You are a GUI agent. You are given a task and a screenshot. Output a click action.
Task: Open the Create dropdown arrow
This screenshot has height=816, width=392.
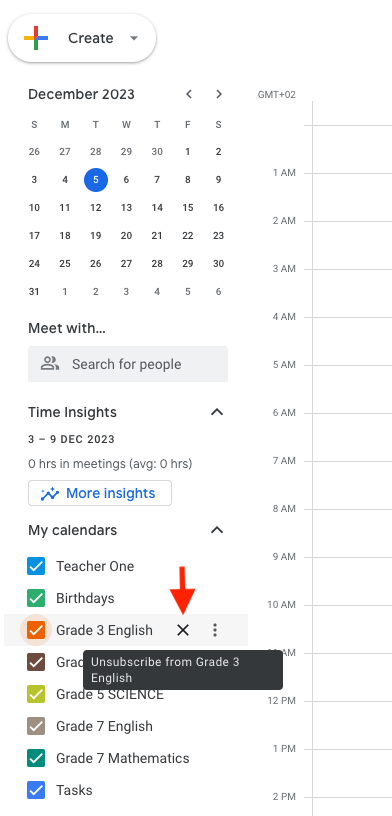tap(134, 38)
